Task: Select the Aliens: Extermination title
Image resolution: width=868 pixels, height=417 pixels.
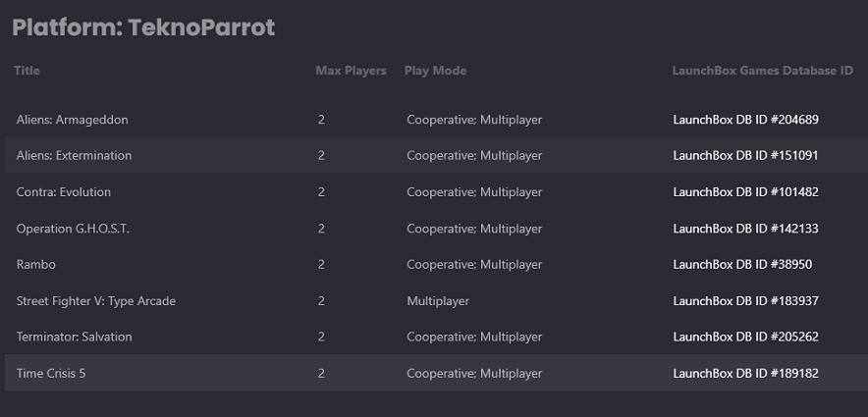Action: [74, 156]
